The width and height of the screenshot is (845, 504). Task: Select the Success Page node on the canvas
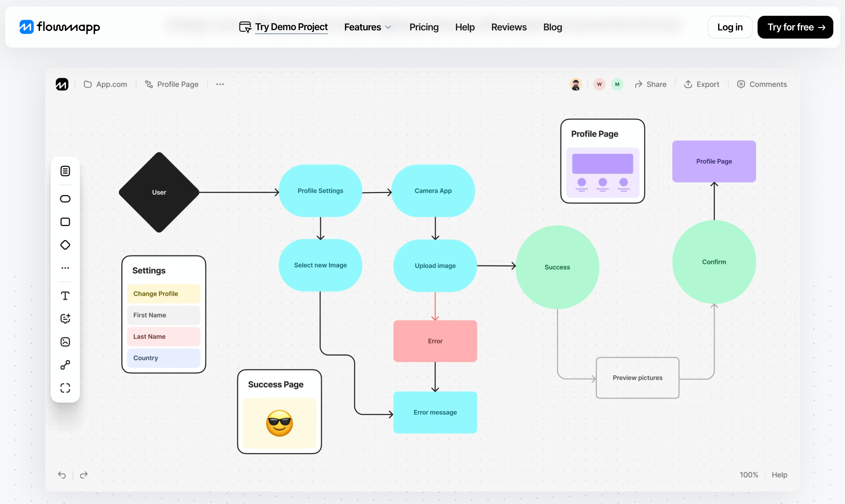tap(279, 412)
